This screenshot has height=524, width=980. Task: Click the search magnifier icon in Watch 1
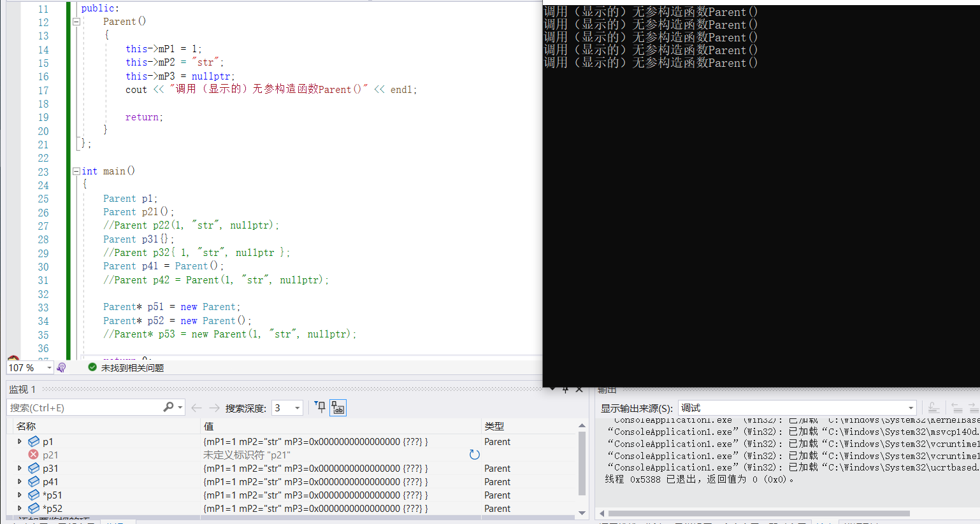pos(167,407)
